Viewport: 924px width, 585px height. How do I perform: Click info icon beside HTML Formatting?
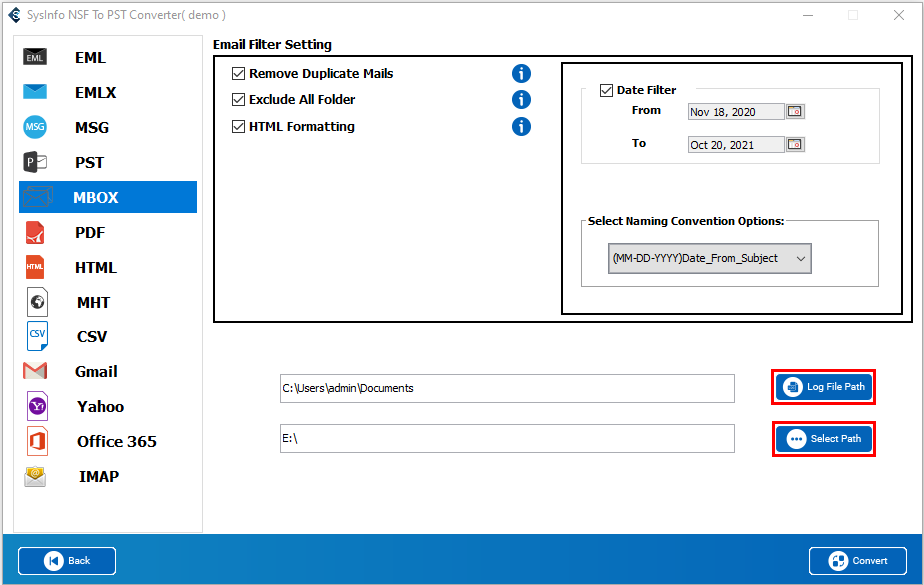pyautogui.click(x=521, y=127)
